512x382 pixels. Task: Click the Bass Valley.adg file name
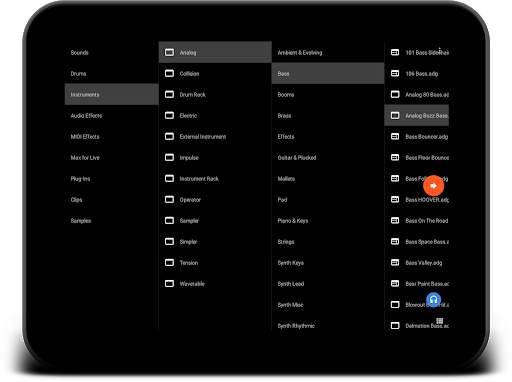[x=424, y=263]
